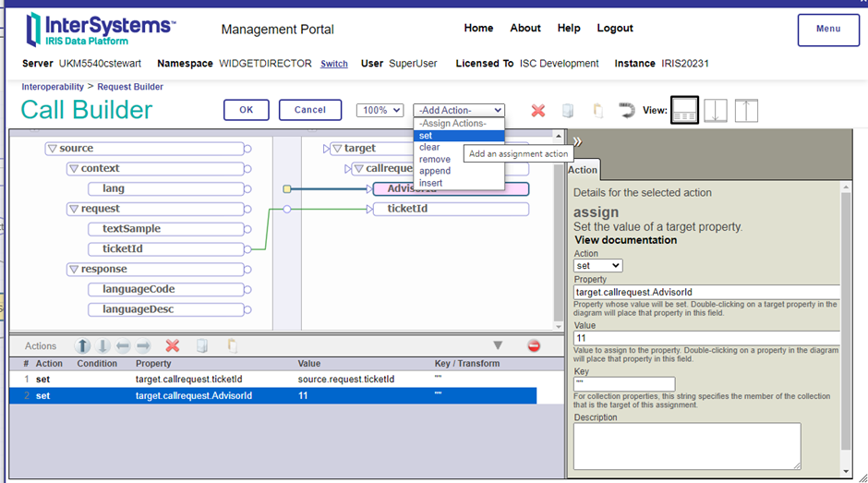868x483 pixels.
Task: Choose the up-arrow view layout icon
Action: tap(746, 110)
